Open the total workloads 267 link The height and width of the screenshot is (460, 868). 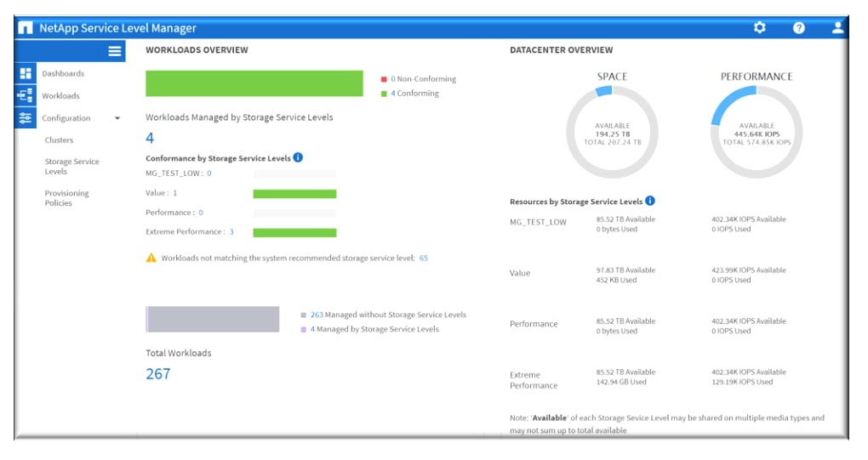(x=157, y=373)
